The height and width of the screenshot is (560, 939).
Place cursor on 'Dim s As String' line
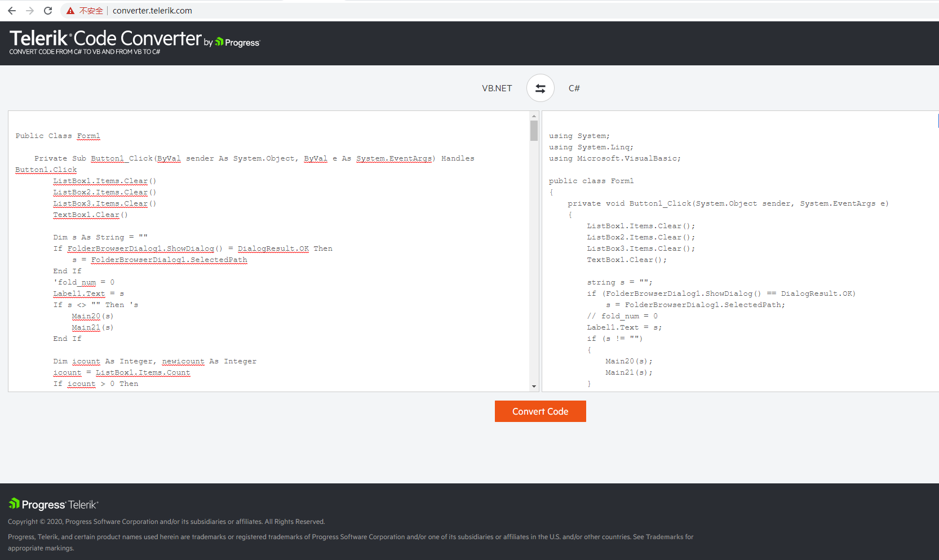pyautogui.click(x=100, y=237)
